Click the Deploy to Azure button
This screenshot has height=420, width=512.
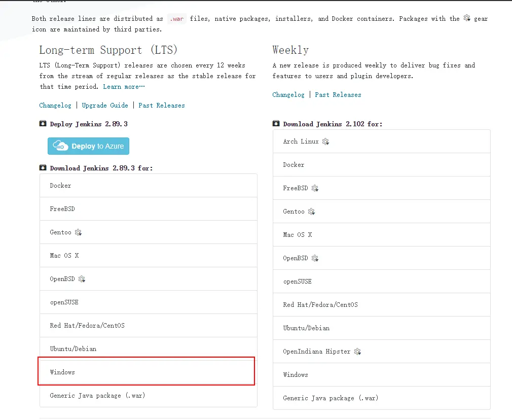tap(88, 146)
